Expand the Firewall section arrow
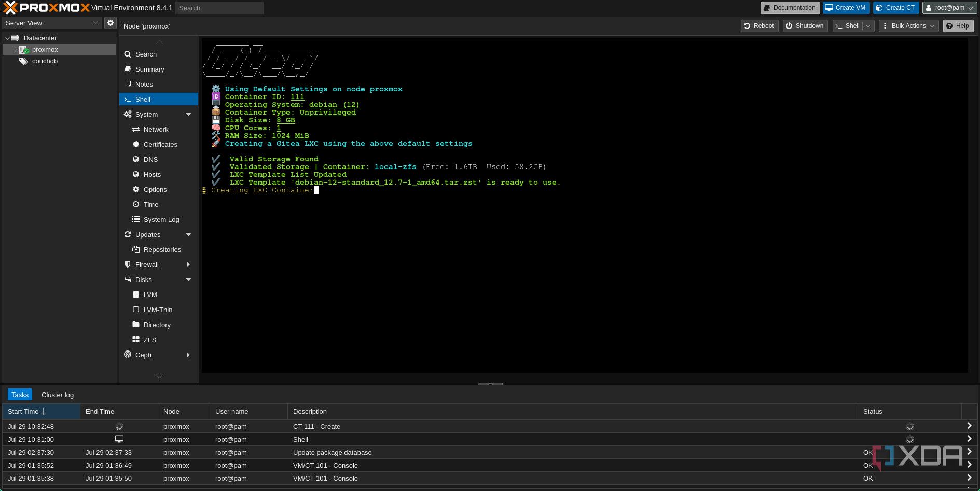 (188, 264)
